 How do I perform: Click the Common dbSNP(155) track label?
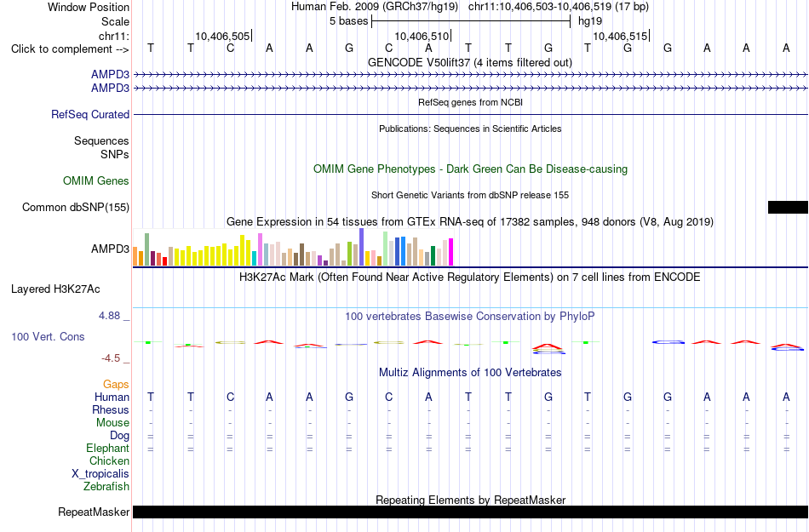(x=75, y=207)
